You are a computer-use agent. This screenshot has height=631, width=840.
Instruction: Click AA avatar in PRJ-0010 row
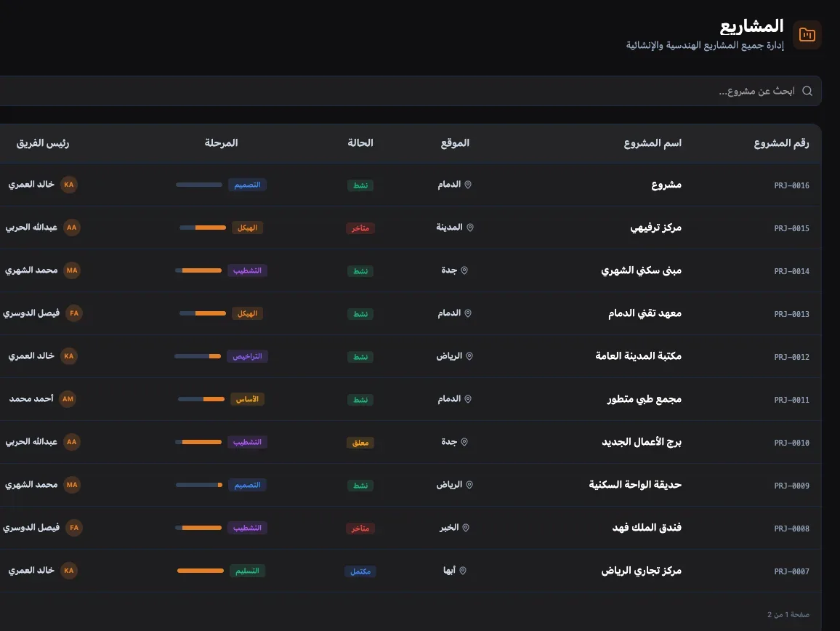click(72, 442)
